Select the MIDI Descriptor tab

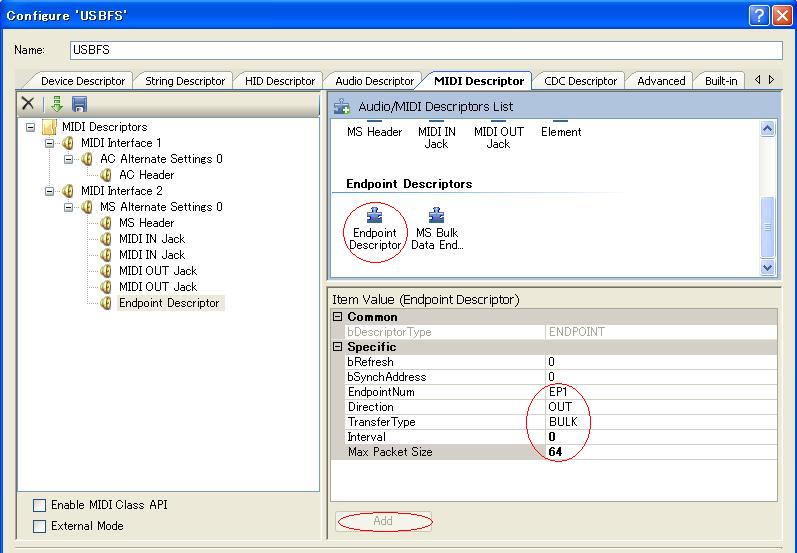[479, 81]
